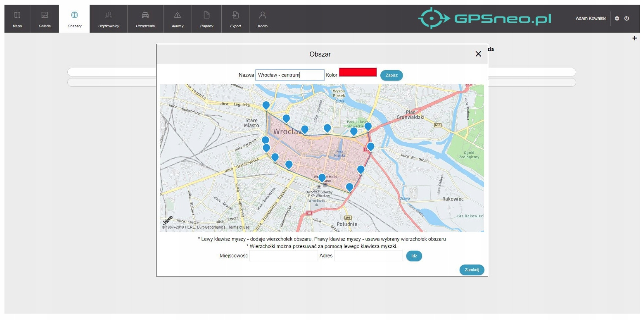The width and height of the screenshot is (644, 321).
Task: Click the Stare Miasto map label
Action: [251, 123]
